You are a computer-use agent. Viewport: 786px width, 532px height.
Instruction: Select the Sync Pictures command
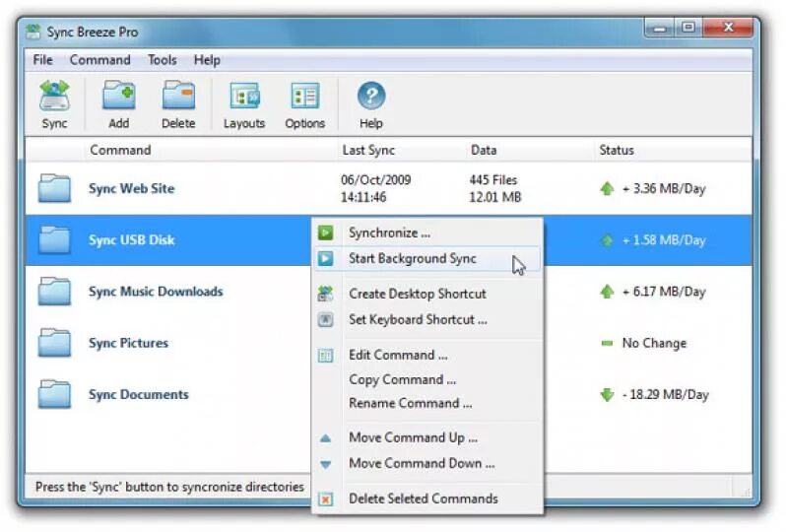pos(128,343)
